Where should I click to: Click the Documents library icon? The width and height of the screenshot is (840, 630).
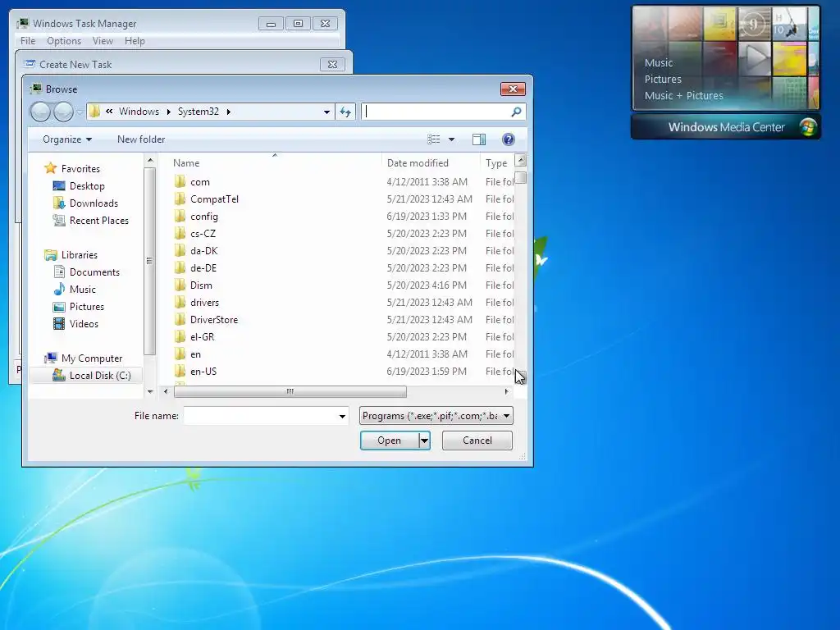(x=59, y=272)
